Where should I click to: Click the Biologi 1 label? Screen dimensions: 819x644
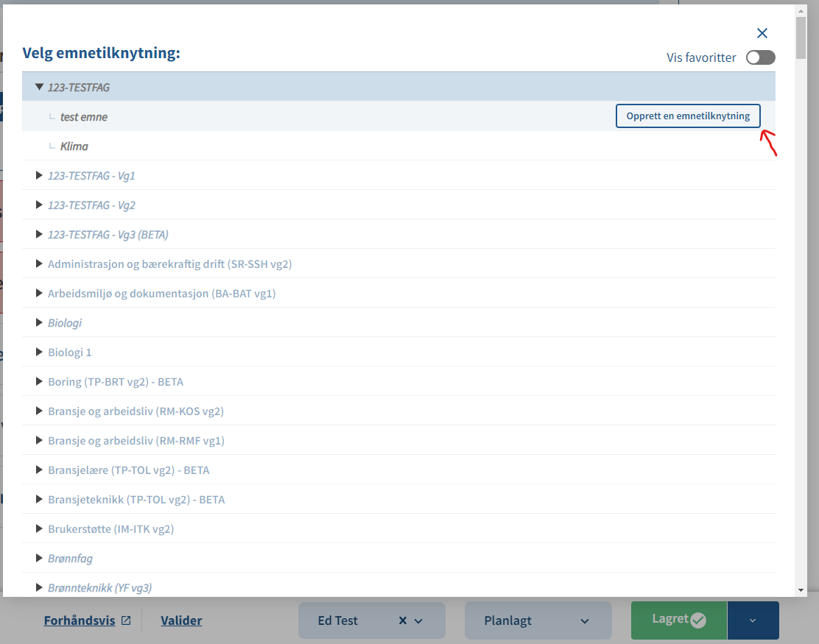coord(69,353)
